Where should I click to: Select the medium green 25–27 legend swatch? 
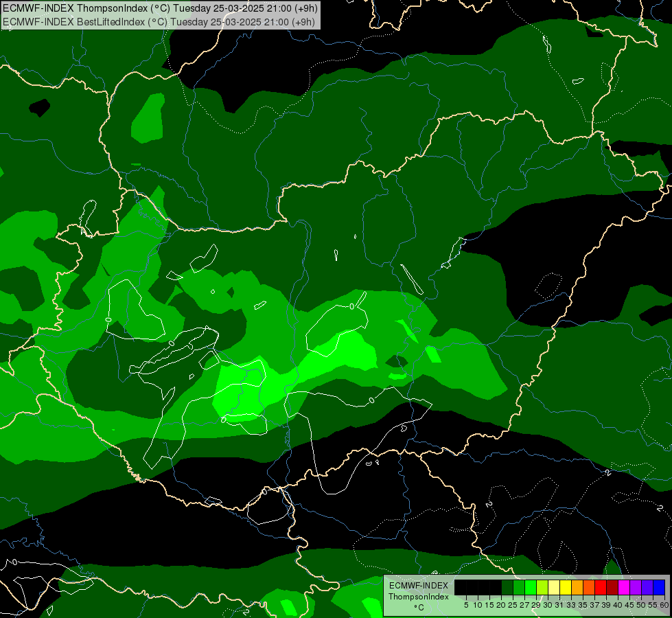point(519,587)
